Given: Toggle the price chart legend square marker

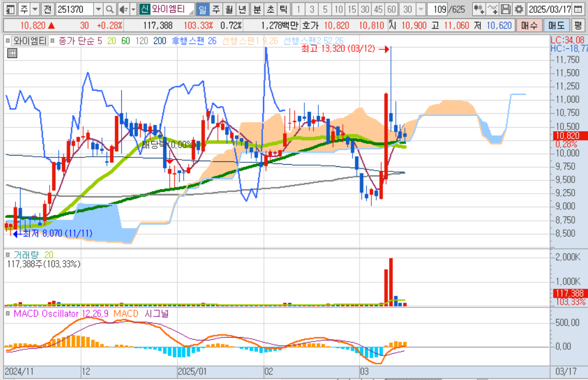Looking at the screenshot, I should coord(7,41).
